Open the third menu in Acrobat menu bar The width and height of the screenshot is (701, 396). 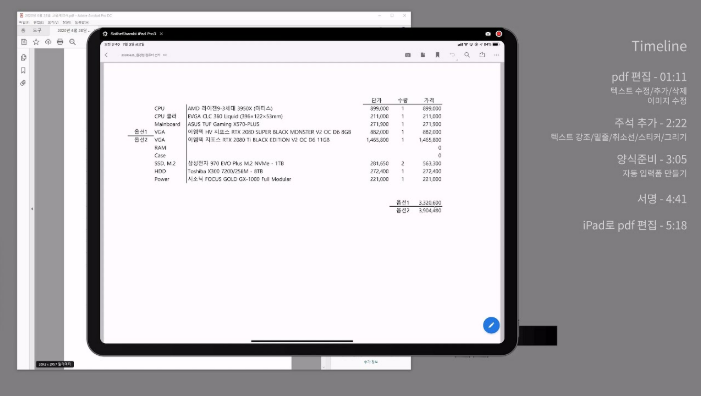(53, 22)
